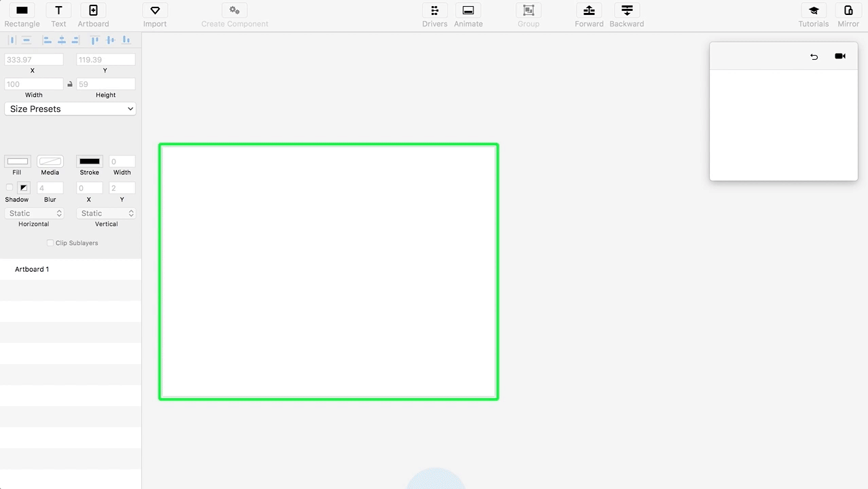The height and width of the screenshot is (489, 868).
Task: Distribute layers horizontally
Action: click(x=12, y=40)
